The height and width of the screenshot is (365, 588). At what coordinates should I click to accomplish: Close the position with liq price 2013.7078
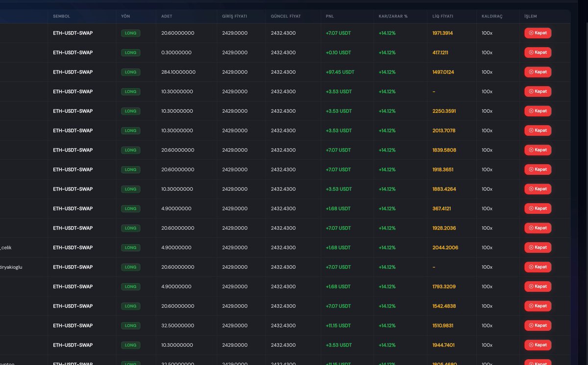[x=538, y=130]
